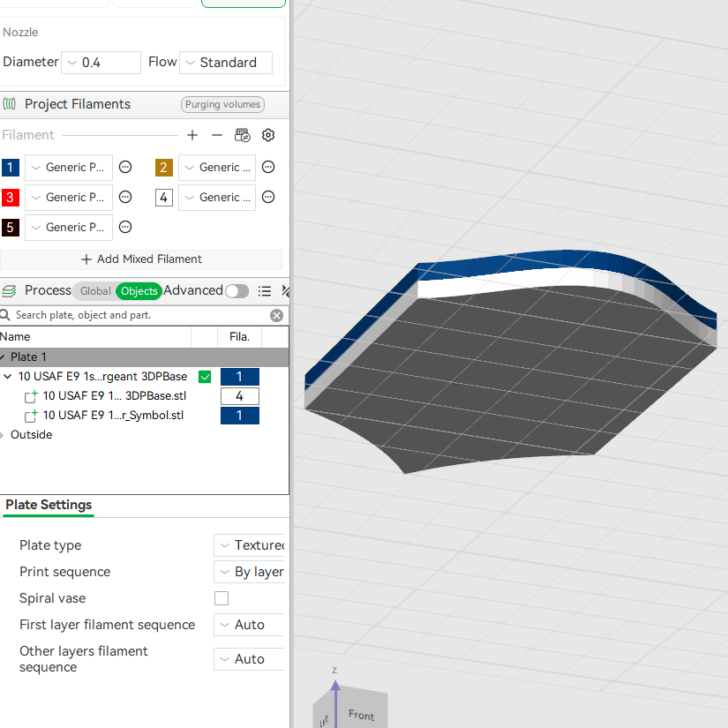Edit filament 3 preset with ellipsis icon

[x=125, y=198]
